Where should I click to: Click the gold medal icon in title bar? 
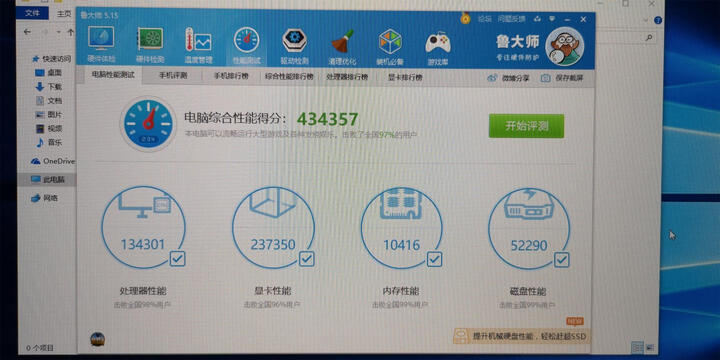point(466,18)
